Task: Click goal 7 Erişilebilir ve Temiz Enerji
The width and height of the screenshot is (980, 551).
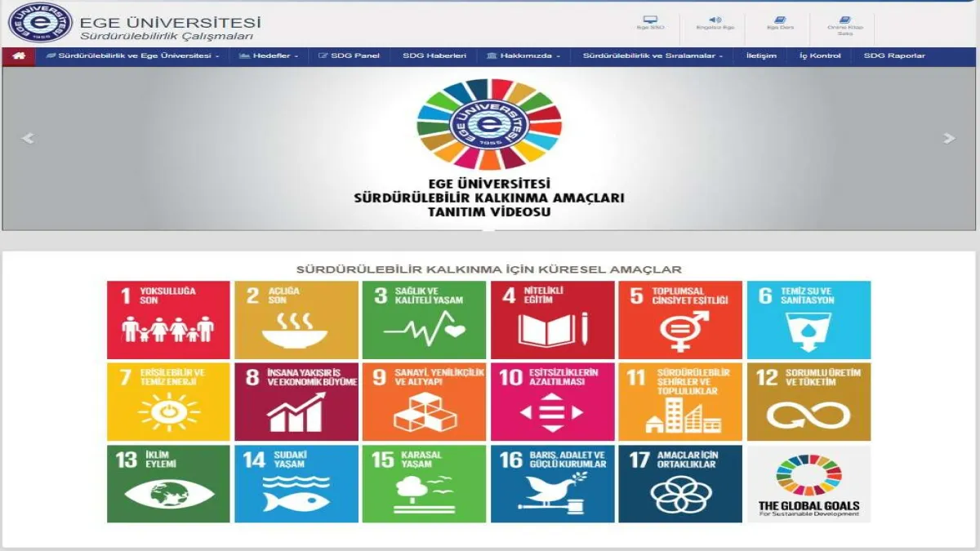Action: coord(168,402)
